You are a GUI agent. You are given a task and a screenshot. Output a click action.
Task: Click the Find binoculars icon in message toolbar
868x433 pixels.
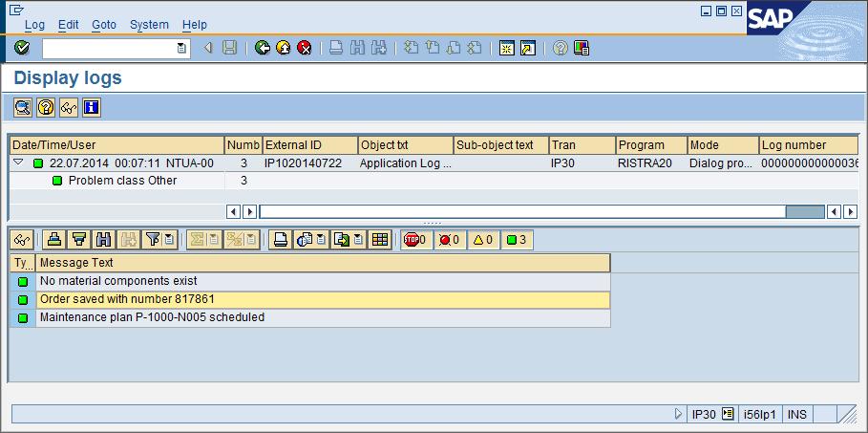coord(103,240)
